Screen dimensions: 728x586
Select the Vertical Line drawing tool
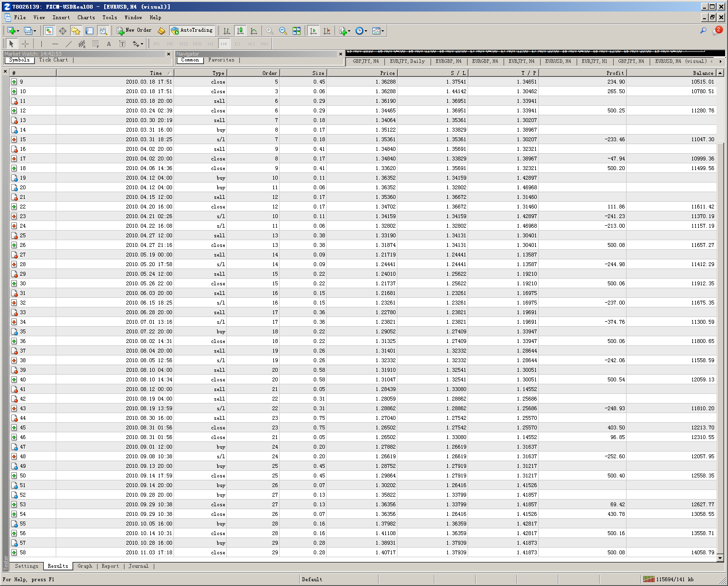(42, 44)
